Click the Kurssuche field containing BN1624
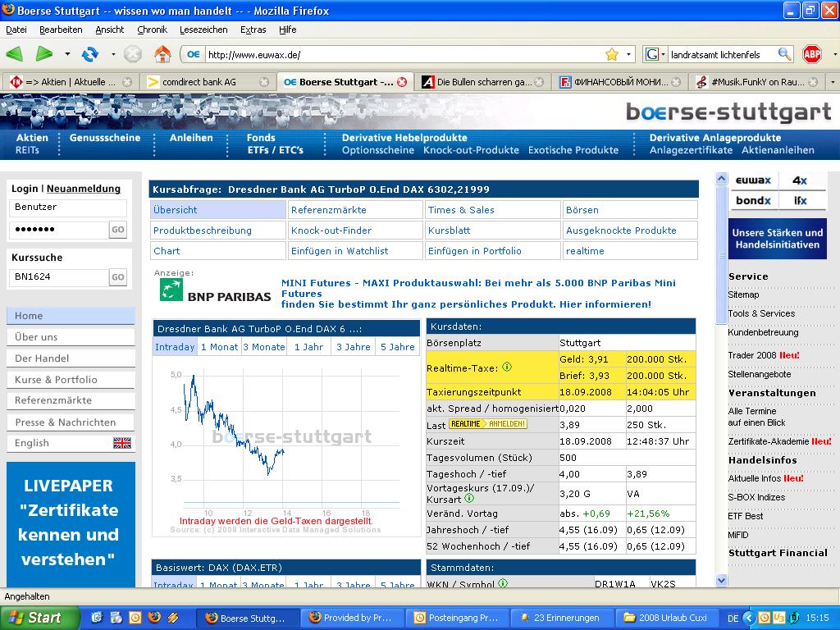Screen dimensions: 840x630 58,277
